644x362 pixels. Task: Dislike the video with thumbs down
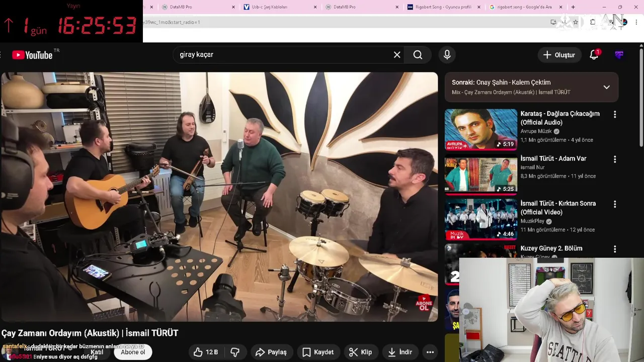coord(235,352)
